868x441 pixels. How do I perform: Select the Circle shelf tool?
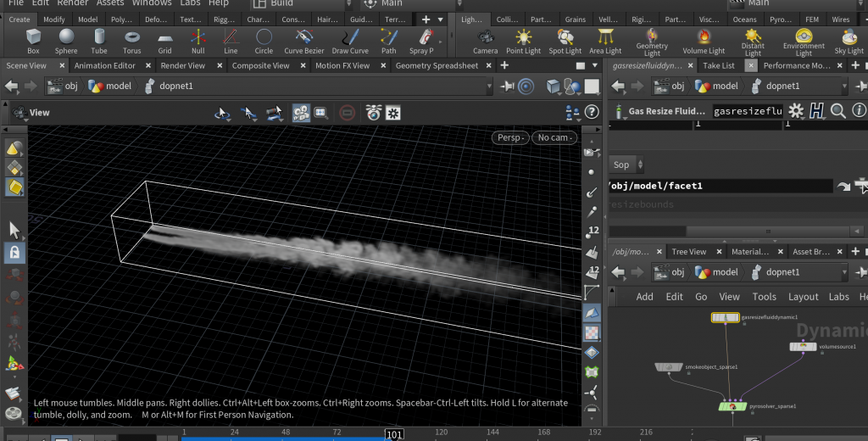pos(264,42)
